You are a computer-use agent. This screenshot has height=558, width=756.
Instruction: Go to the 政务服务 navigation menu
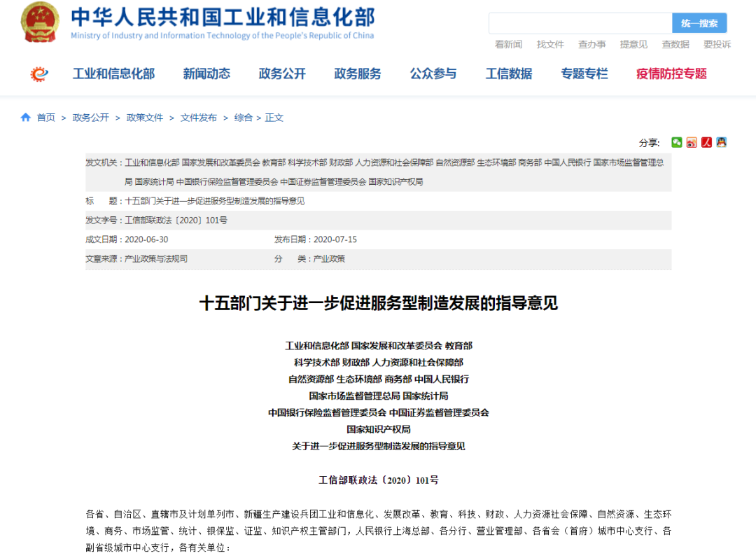coord(358,74)
